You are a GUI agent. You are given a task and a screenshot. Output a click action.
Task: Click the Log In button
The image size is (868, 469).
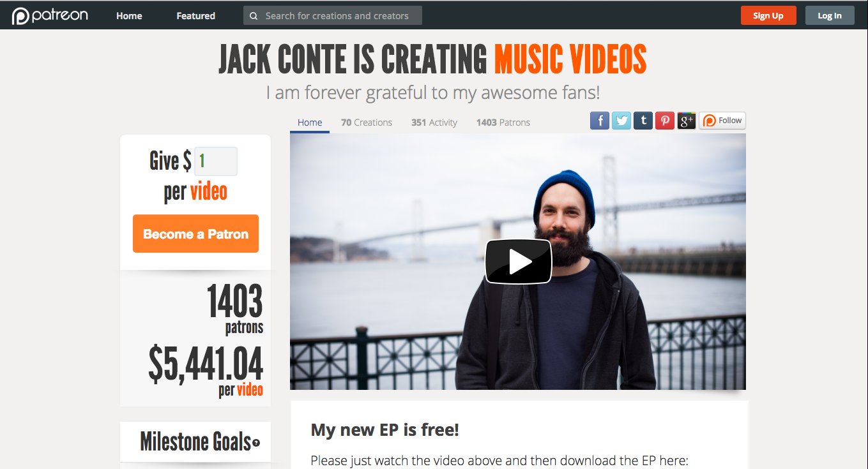point(830,16)
